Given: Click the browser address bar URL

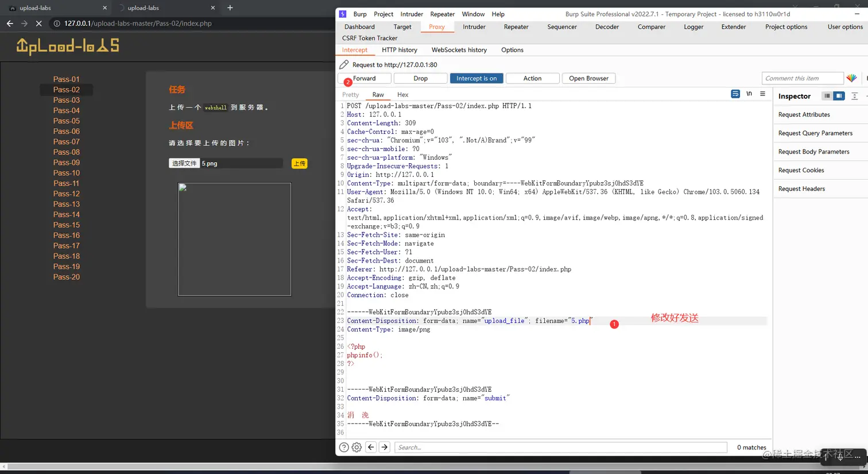Looking at the screenshot, I should point(138,24).
